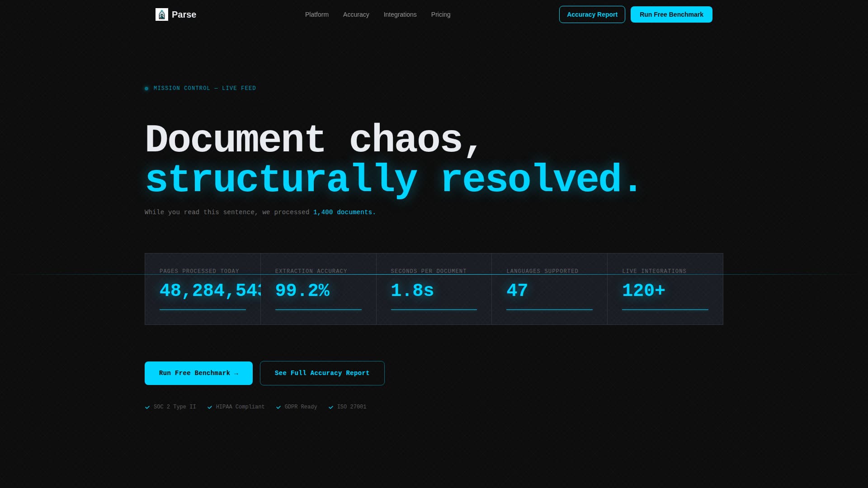Select the Pages Processed Today stat card
The height and width of the screenshot is (488, 868).
[203, 289]
